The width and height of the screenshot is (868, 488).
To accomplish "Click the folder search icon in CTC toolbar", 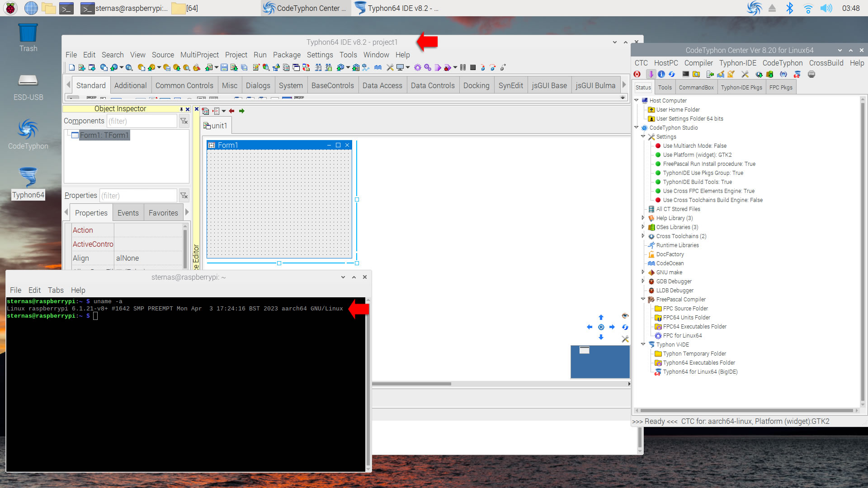I will tap(696, 74).
